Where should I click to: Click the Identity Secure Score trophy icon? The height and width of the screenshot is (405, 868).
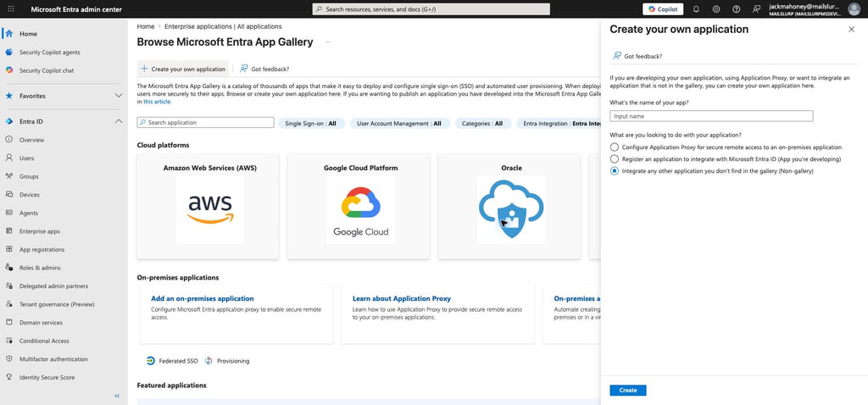[x=8, y=377]
